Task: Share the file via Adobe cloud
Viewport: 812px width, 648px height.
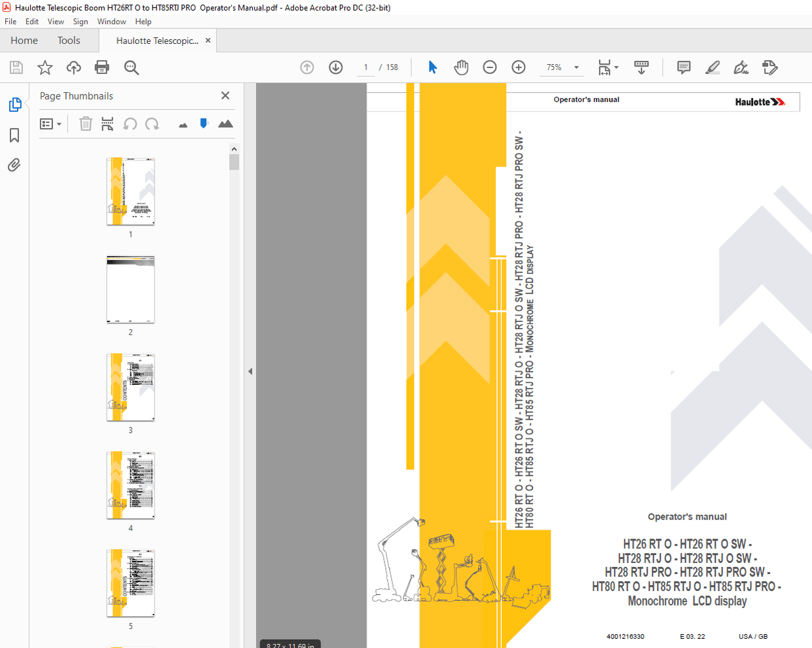Action: [x=73, y=67]
